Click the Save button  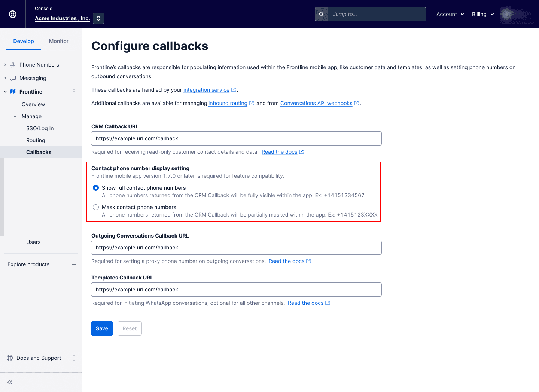click(x=102, y=328)
